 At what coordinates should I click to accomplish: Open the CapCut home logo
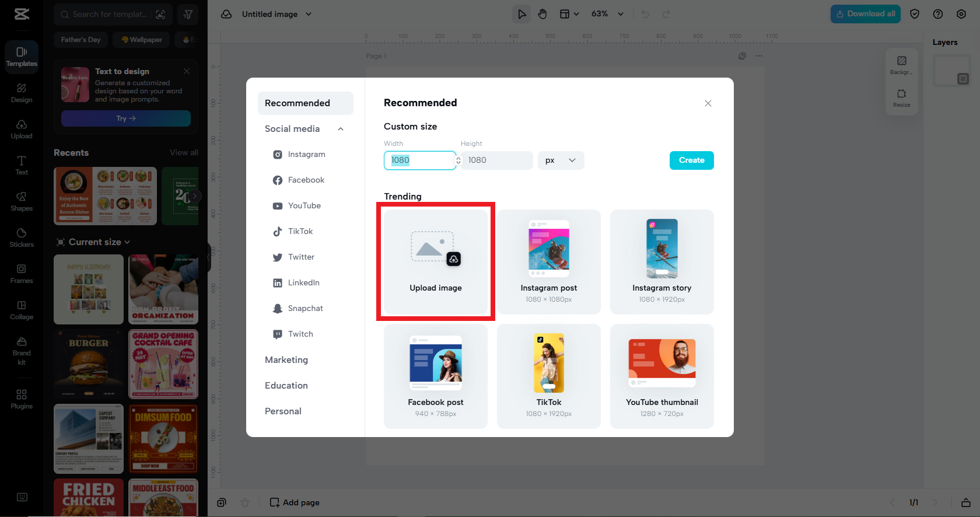(22, 14)
